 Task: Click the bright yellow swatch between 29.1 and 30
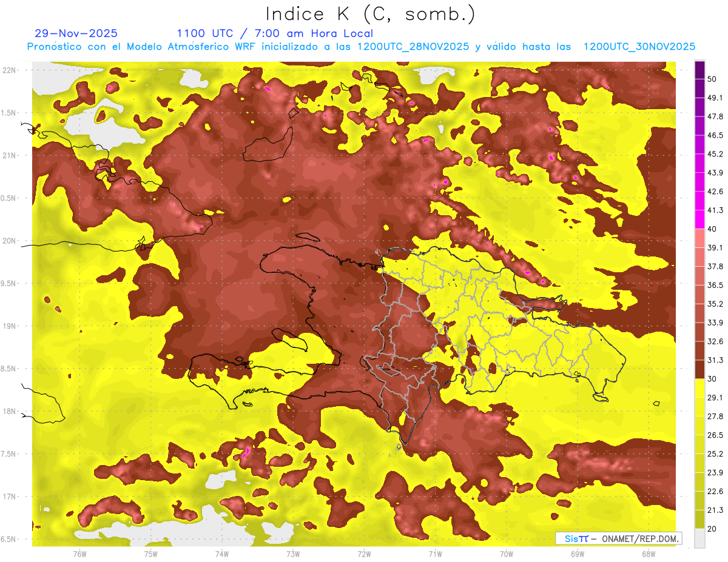[699, 388]
